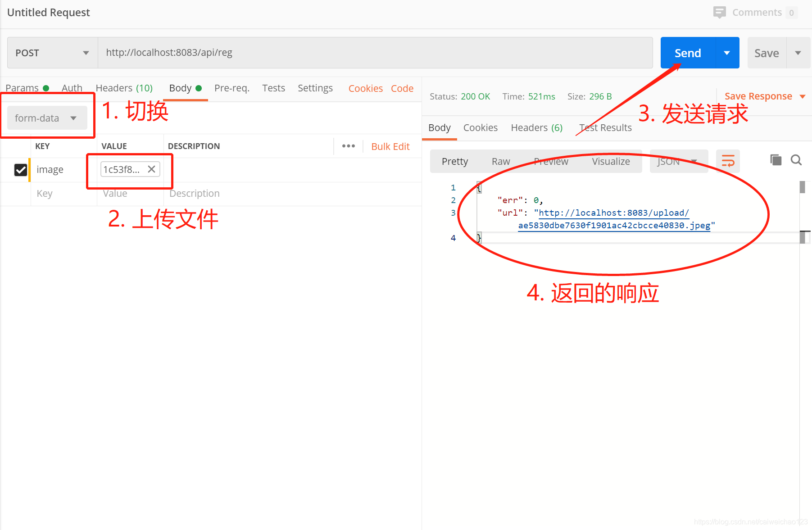Open the Code link
This screenshot has width=812, height=530.
tap(402, 88)
